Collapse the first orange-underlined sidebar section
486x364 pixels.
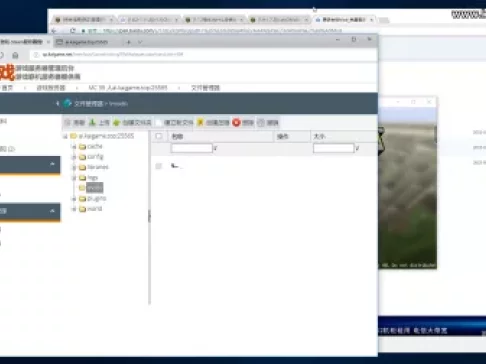point(52,164)
